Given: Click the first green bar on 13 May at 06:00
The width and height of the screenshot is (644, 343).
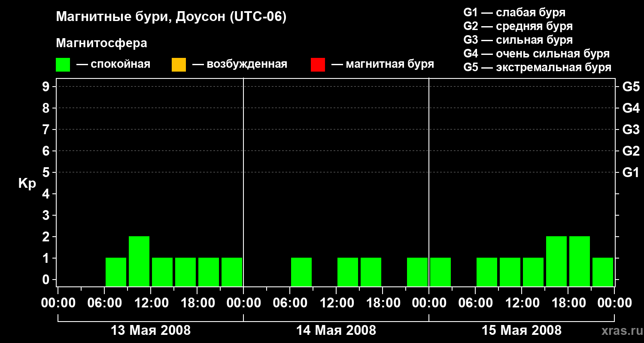Looking at the screenshot, I should click(116, 272).
